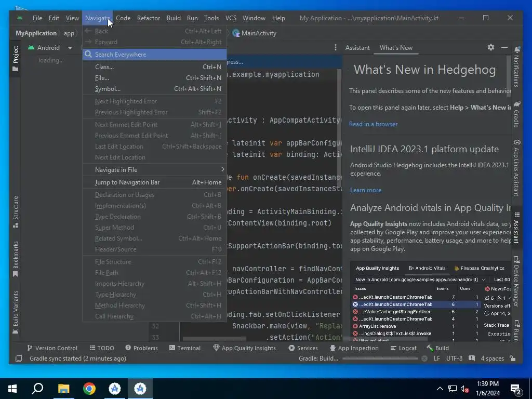The width and height of the screenshot is (532, 399).
Task: Open the VCS menu
Action: pos(231,18)
